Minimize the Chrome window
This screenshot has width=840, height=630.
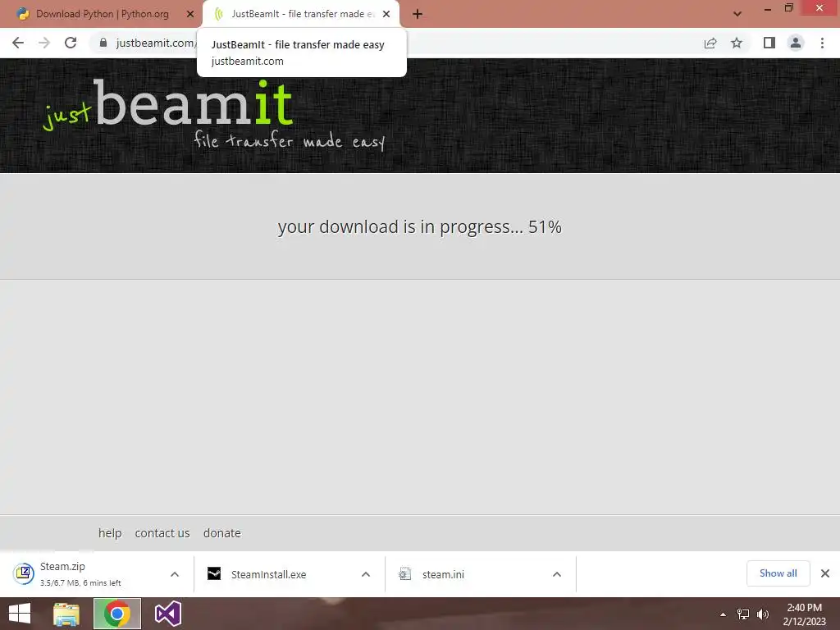(767, 8)
